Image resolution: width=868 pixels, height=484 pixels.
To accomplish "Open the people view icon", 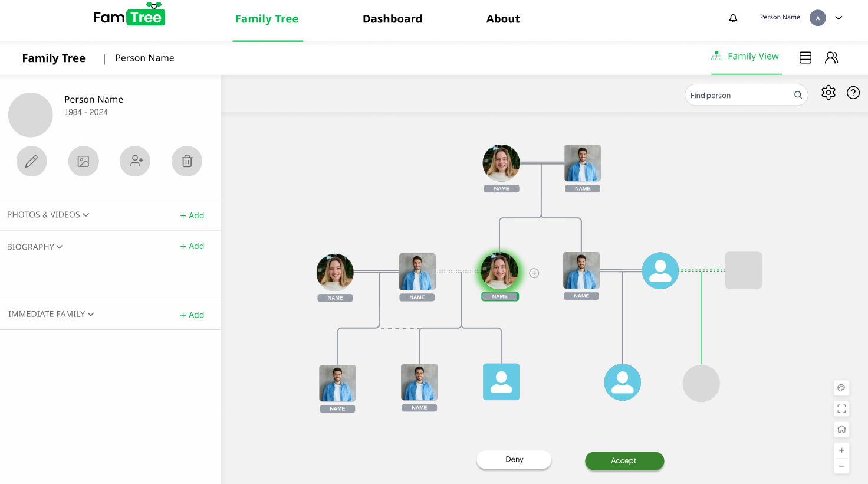I will [831, 57].
